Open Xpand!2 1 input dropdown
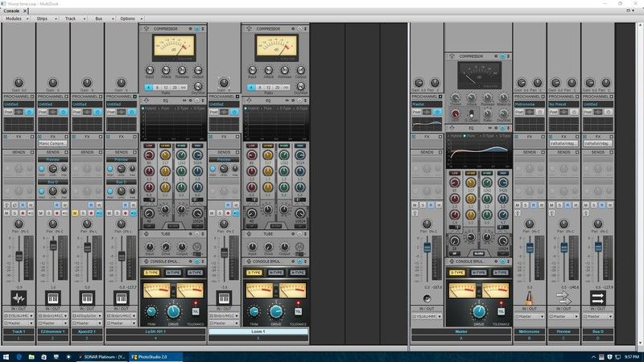The height and width of the screenshot is (362, 644). click(x=87, y=316)
